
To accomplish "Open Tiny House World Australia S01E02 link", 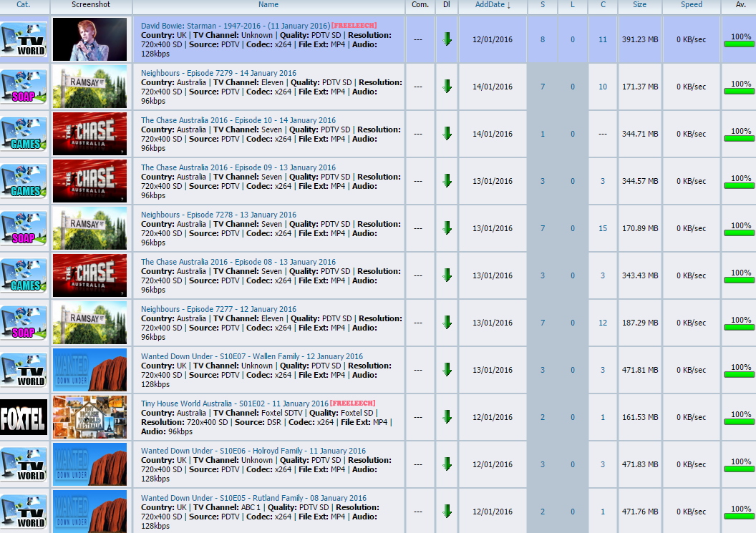I will point(234,404).
